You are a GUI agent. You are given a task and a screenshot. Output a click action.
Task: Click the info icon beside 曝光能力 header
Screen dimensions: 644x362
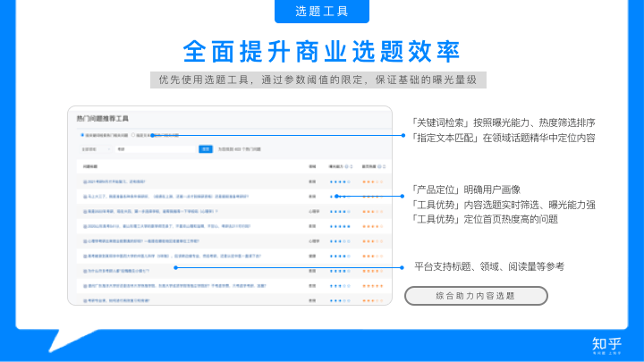tap(347, 166)
